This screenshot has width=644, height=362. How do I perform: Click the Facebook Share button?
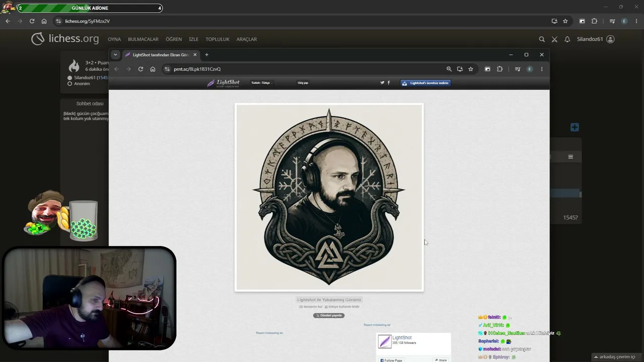click(441, 360)
